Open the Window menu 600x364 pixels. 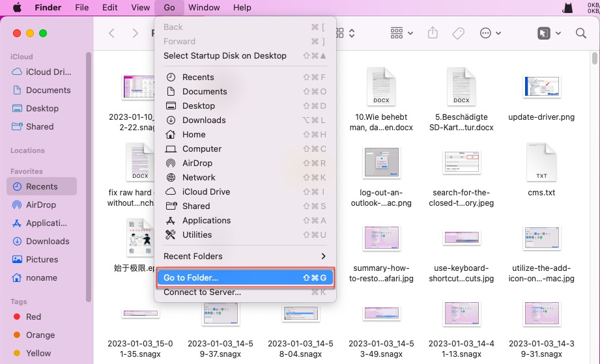click(x=204, y=8)
